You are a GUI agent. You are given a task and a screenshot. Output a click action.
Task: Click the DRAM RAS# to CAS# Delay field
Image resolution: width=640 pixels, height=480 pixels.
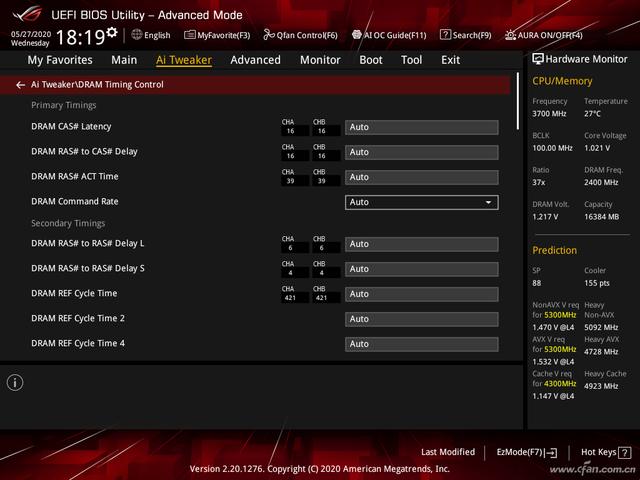click(422, 152)
